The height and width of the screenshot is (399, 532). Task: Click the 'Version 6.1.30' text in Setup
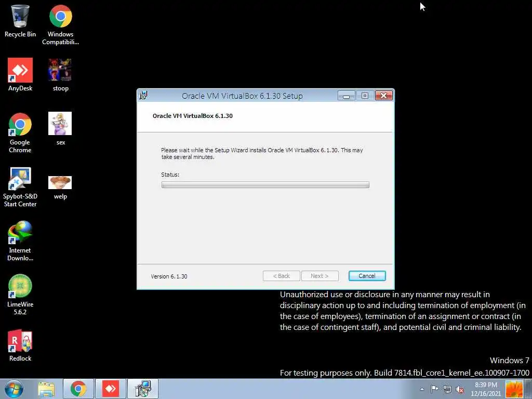point(169,276)
